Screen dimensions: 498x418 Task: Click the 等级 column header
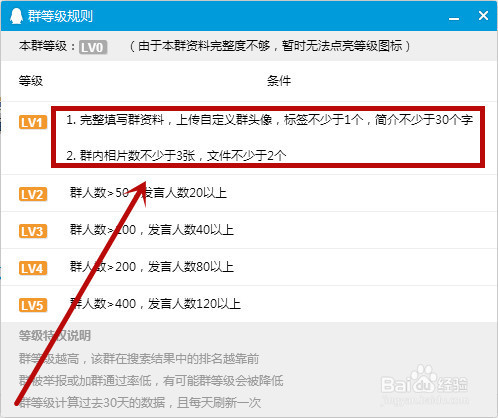point(31,81)
